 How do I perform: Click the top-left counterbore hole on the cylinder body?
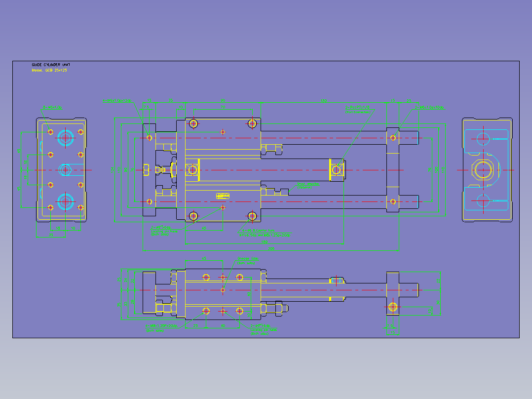193,123
